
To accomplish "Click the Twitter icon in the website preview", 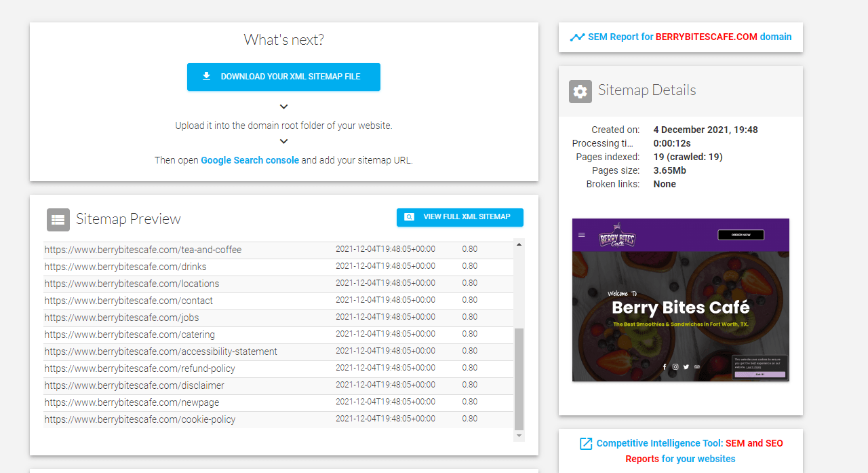I will [x=686, y=367].
